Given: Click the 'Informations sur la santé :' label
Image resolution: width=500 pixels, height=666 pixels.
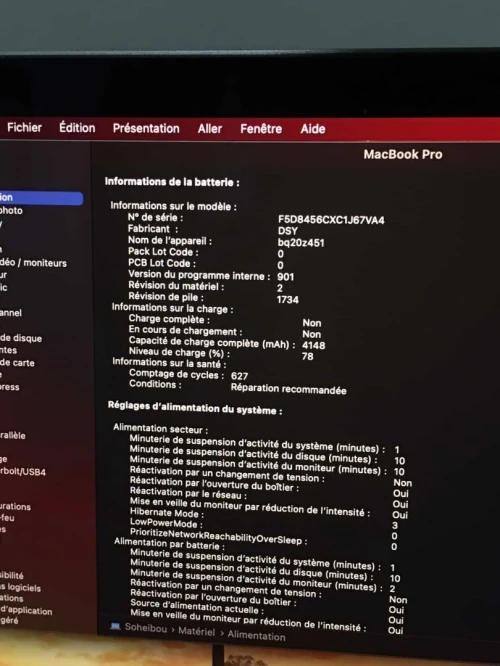Looking at the screenshot, I should tap(169, 363).
